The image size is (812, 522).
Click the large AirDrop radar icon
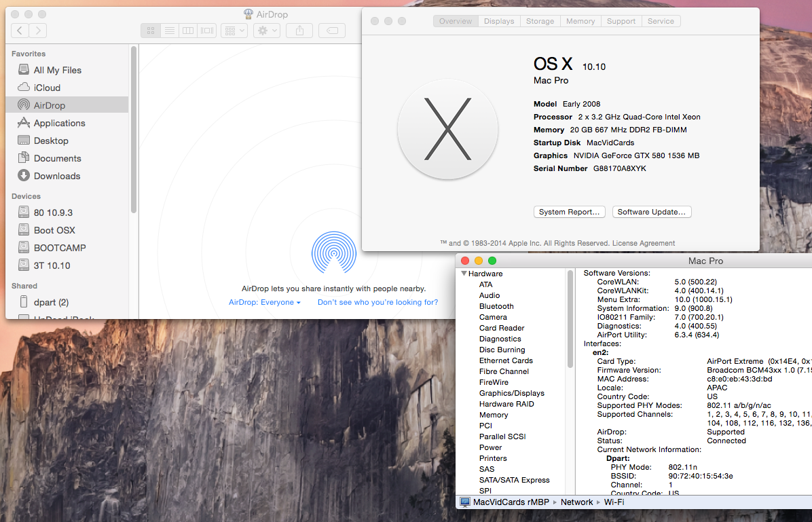pyautogui.click(x=334, y=253)
